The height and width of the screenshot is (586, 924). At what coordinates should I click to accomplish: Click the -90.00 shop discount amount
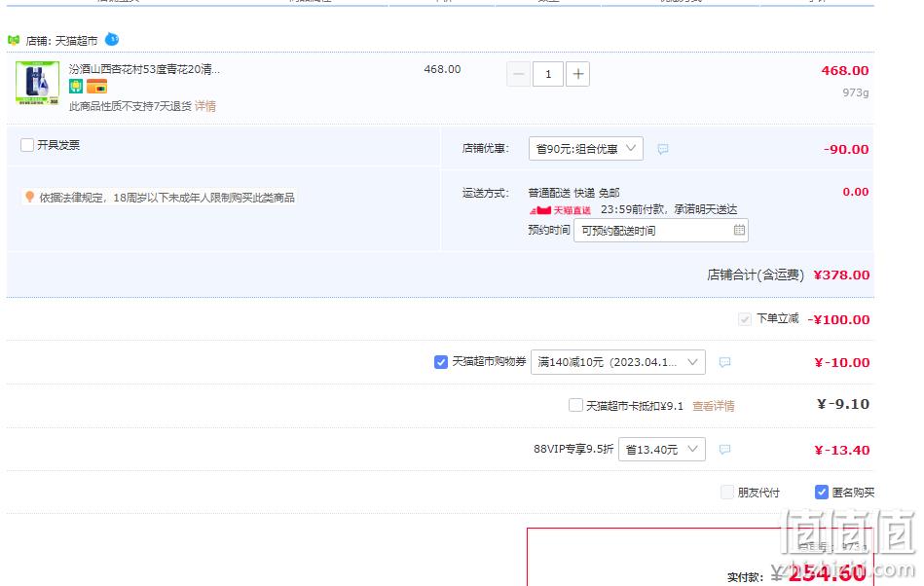pos(846,150)
